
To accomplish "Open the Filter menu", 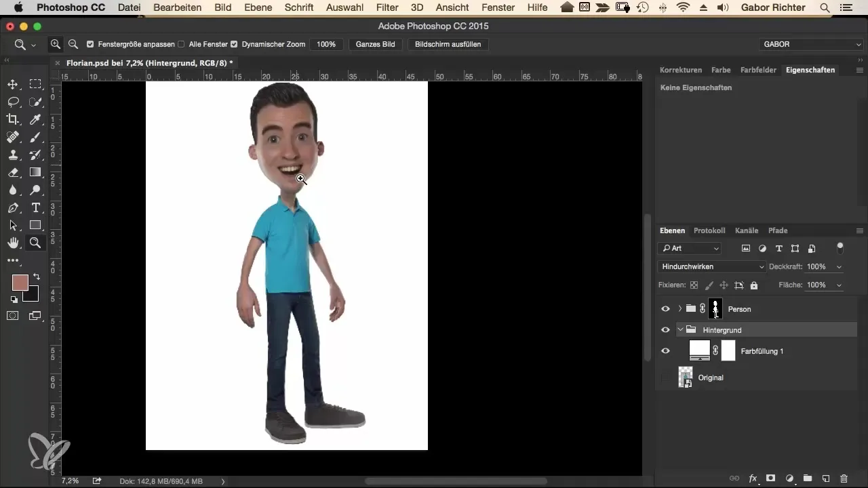I will coord(387,7).
